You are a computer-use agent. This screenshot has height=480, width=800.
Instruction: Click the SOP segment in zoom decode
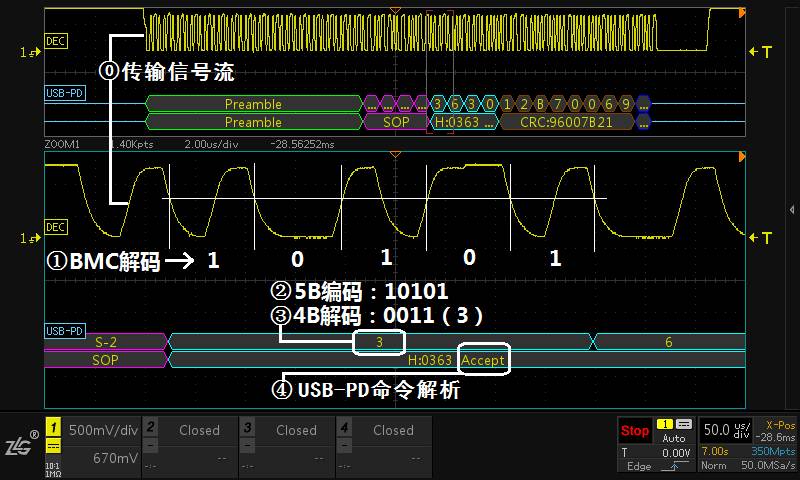click(x=106, y=360)
